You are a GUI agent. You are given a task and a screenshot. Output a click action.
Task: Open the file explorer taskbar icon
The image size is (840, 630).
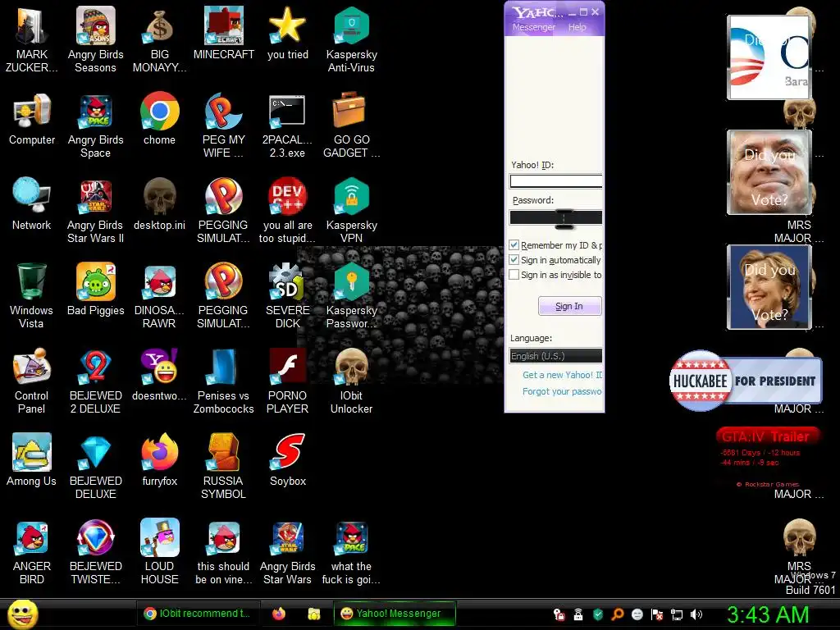(x=314, y=614)
